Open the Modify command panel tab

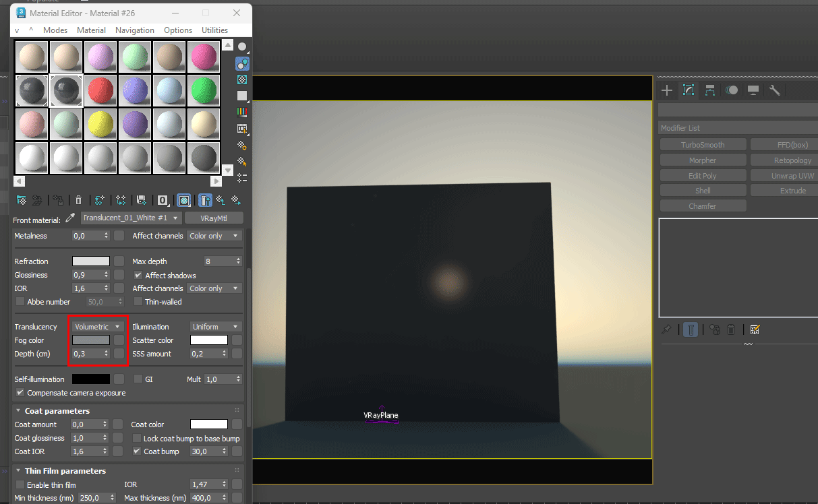coord(689,90)
